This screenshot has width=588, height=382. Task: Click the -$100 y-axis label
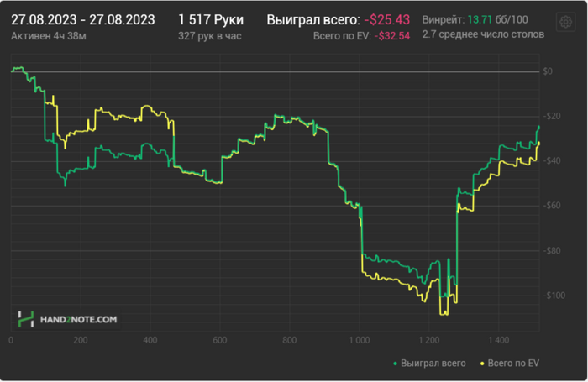pos(554,296)
